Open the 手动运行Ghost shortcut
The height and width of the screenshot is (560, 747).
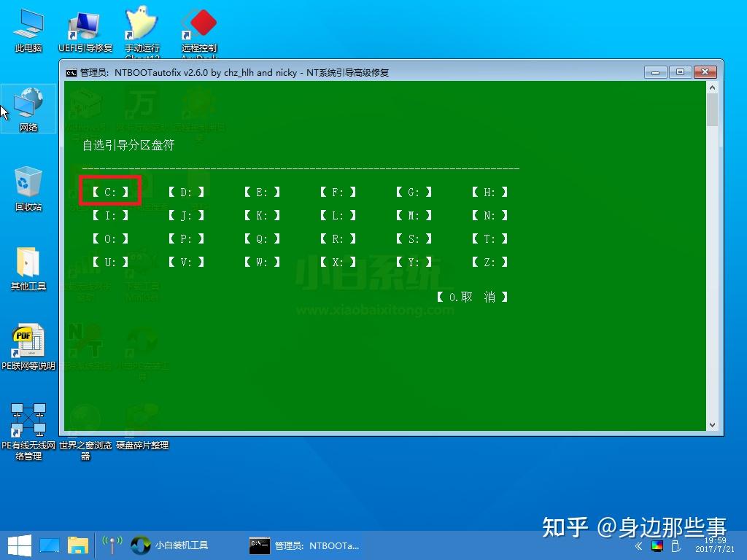coord(142,29)
